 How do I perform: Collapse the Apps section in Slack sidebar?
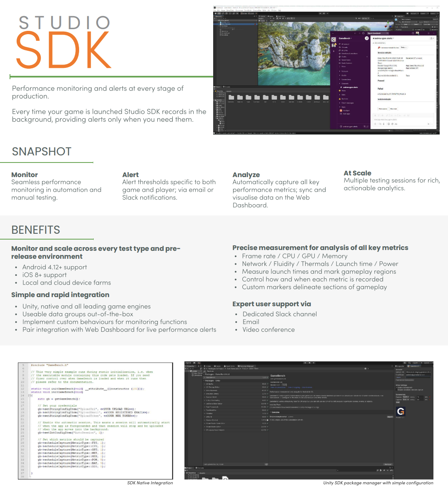point(340,107)
